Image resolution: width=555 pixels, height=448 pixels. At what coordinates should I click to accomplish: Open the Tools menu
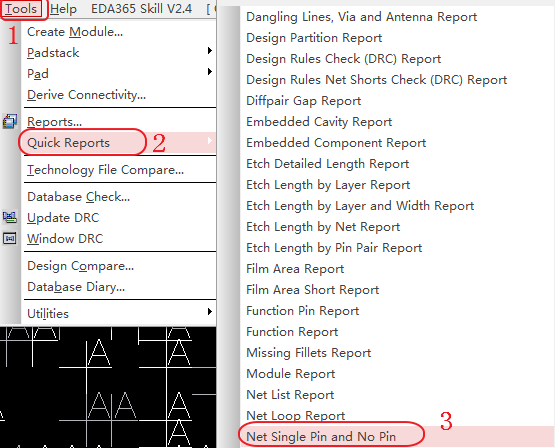[21, 8]
